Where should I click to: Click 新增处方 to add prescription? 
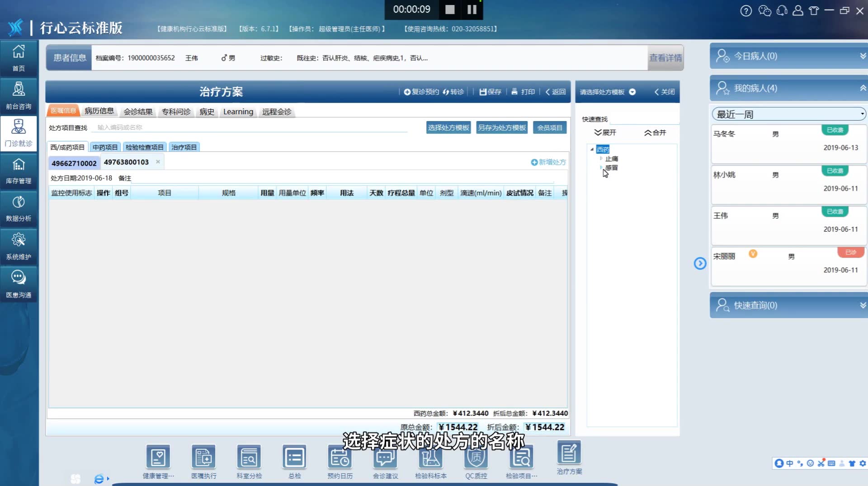point(548,162)
